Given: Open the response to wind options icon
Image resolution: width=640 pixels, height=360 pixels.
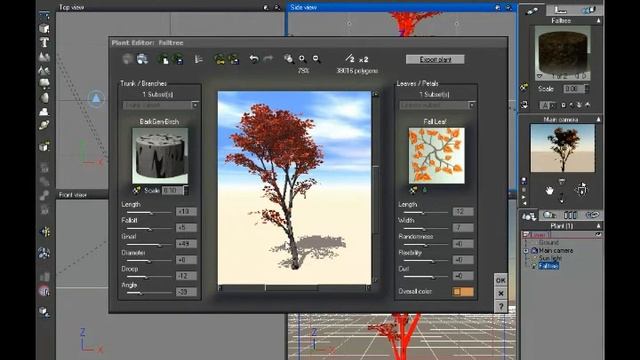Looking at the screenshot, I should [198, 59].
